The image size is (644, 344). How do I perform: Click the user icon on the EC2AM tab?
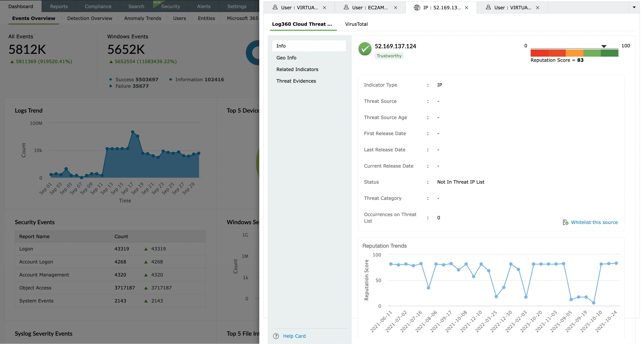(346, 7)
